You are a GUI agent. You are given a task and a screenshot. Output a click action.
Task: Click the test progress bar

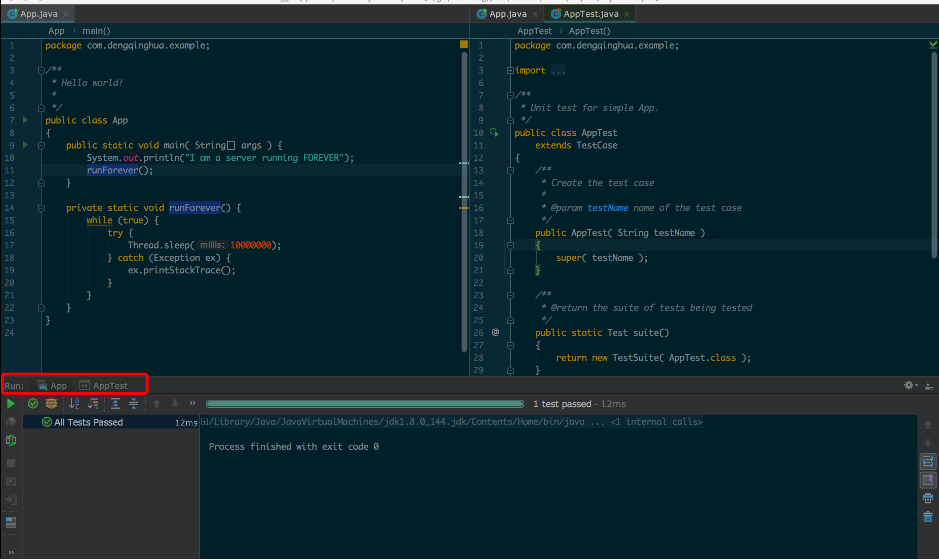(x=365, y=404)
